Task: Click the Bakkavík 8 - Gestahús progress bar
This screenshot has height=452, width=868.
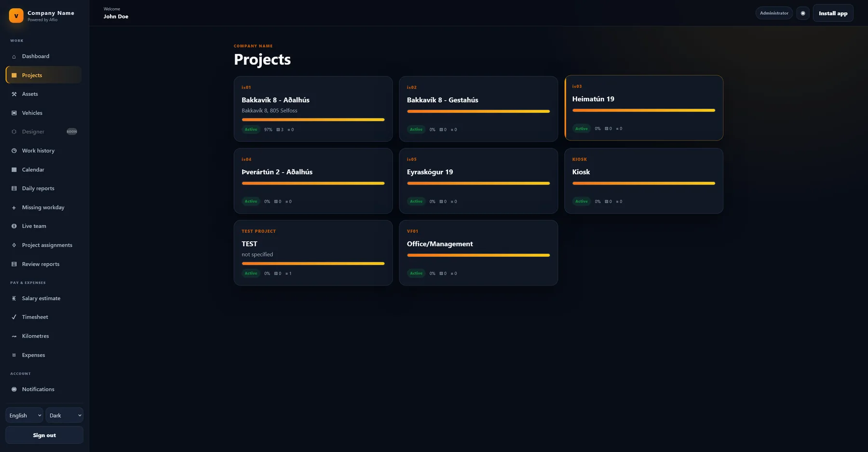Action: click(x=478, y=111)
